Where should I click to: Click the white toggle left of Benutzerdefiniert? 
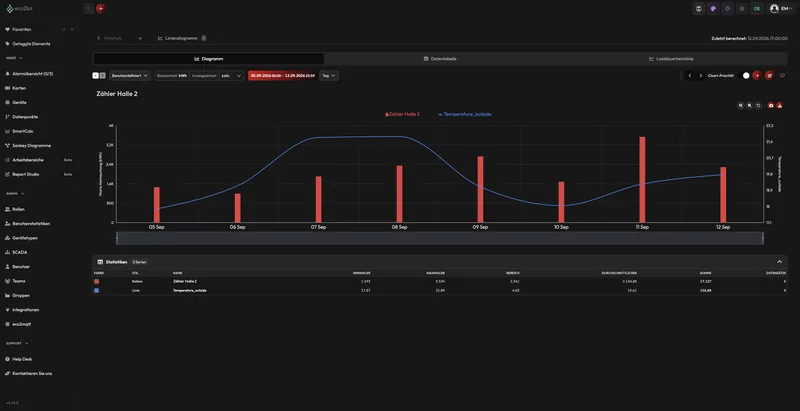pos(95,75)
